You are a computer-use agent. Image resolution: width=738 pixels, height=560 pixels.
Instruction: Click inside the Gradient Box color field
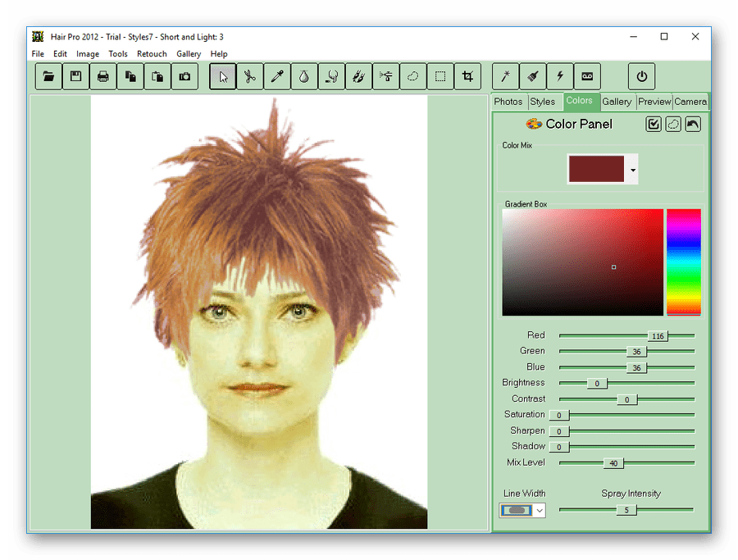pyautogui.click(x=582, y=262)
